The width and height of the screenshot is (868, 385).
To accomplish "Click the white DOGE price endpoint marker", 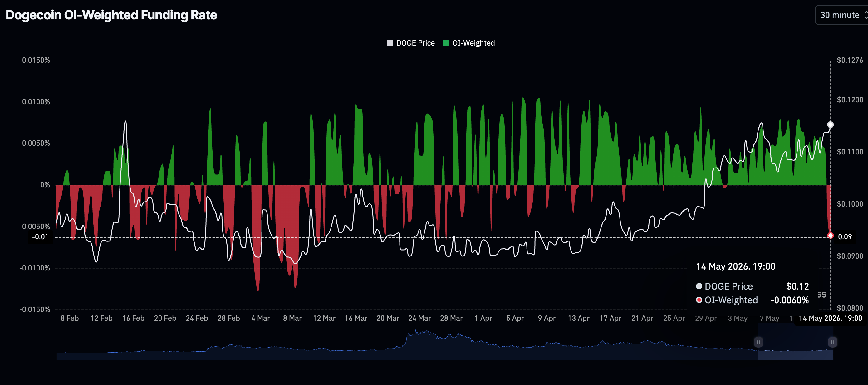I will [831, 124].
